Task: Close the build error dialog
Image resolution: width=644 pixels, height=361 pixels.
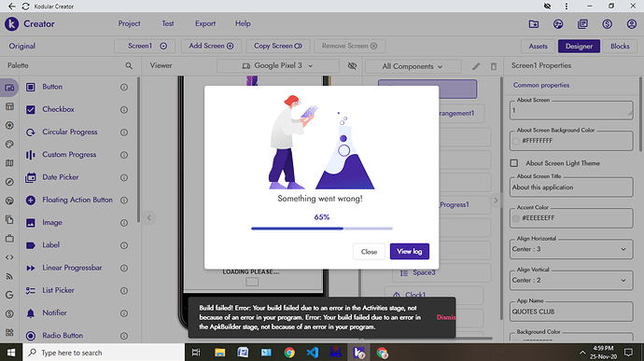Action: pos(369,251)
